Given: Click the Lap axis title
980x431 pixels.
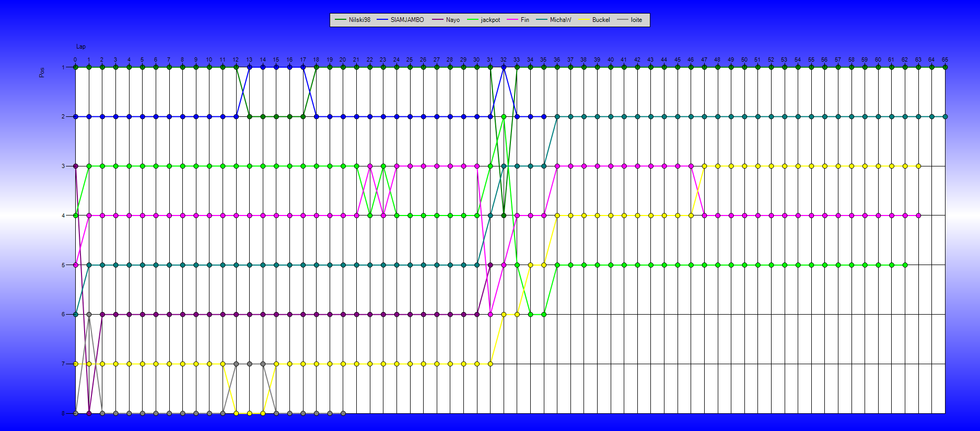Looking at the screenshot, I should click(x=81, y=46).
